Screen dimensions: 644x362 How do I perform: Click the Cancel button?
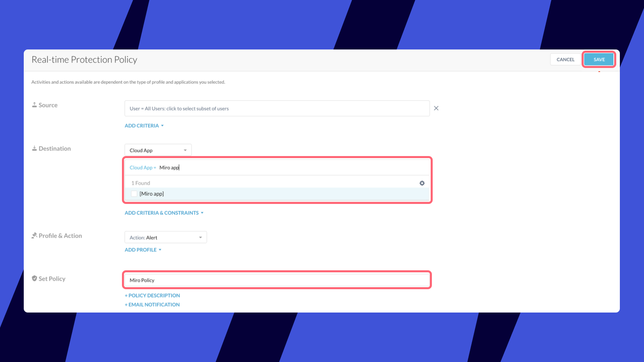click(565, 60)
